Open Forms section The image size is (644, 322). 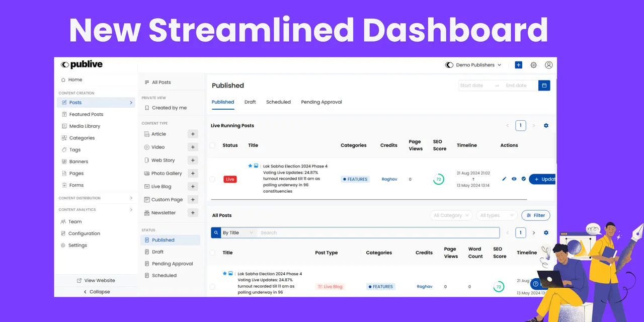pyautogui.click(x=76, y=185)
